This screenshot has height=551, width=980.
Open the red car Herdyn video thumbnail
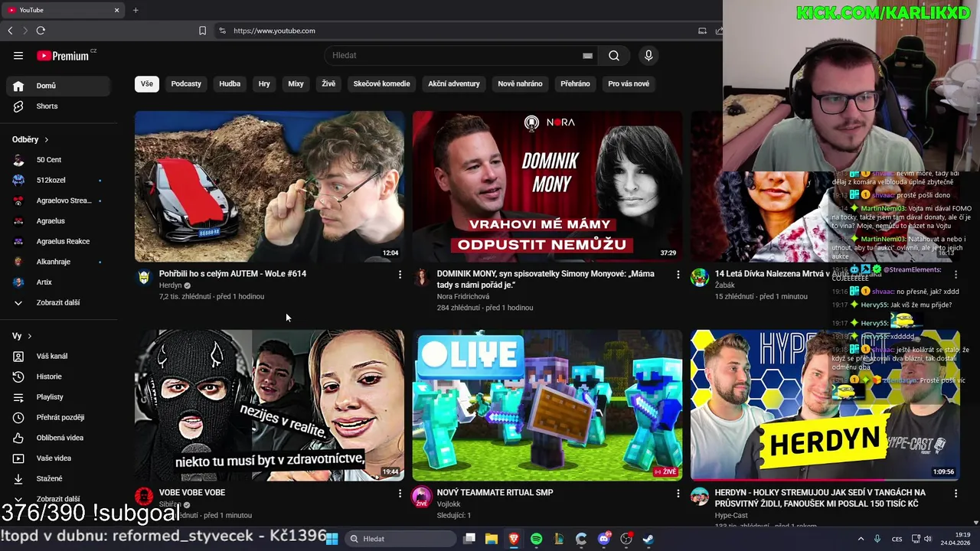269,187
